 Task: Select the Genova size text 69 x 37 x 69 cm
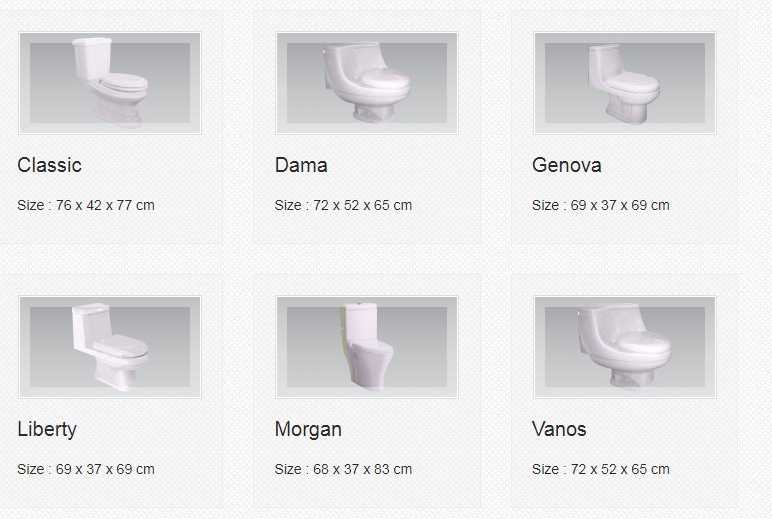tap(620, 205)
